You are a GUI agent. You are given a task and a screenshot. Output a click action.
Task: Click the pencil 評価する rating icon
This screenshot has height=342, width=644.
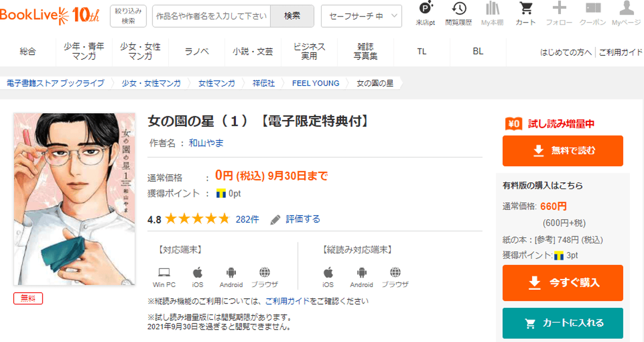pyautogui.click(x=275, y=220)
